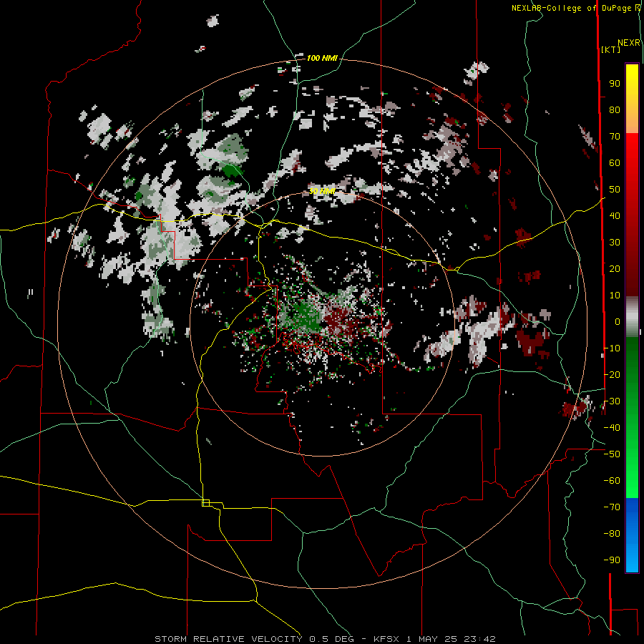Click the NEXR label above the color scale
The height and width of the screenshot is (644, 644).
click(x=629, y=43)
